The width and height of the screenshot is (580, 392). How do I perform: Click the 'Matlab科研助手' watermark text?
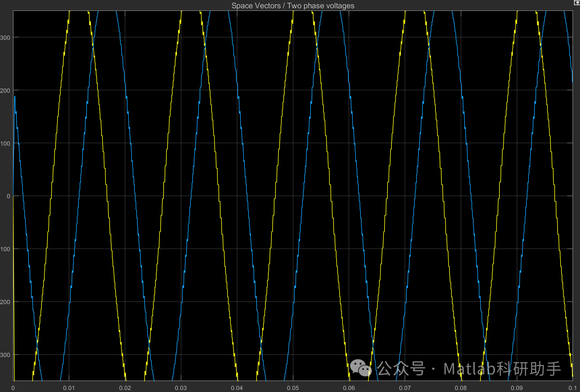(x=502, y=369)
